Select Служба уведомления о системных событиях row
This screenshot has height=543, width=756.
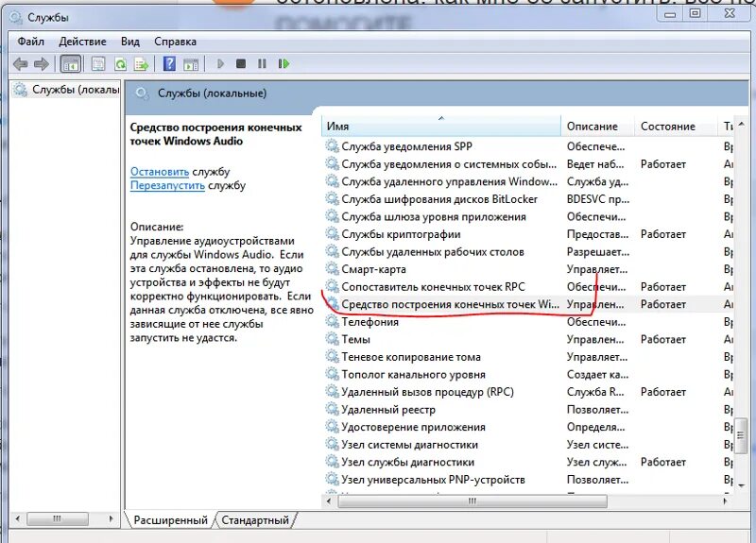pos(527,163)
